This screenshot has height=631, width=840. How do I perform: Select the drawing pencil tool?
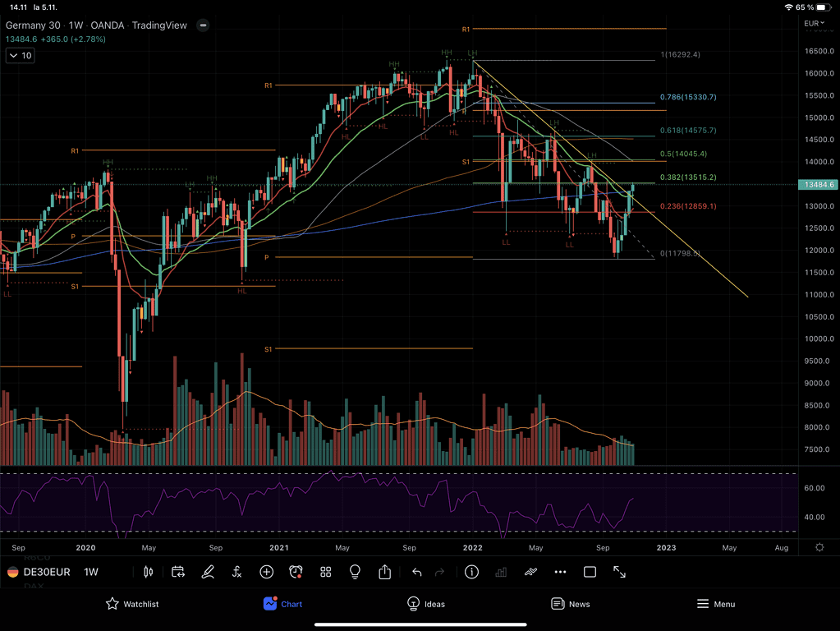pyautogui.click(x=208, y=572)
